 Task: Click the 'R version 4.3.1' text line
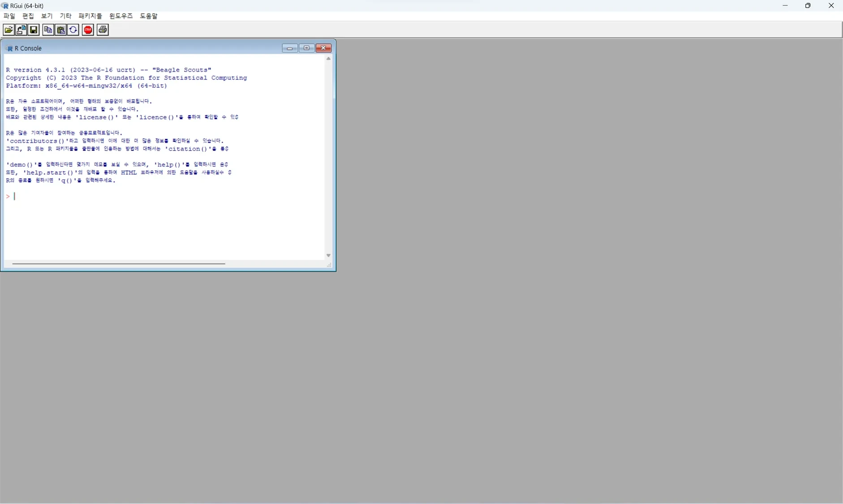(x=108, y=70)
